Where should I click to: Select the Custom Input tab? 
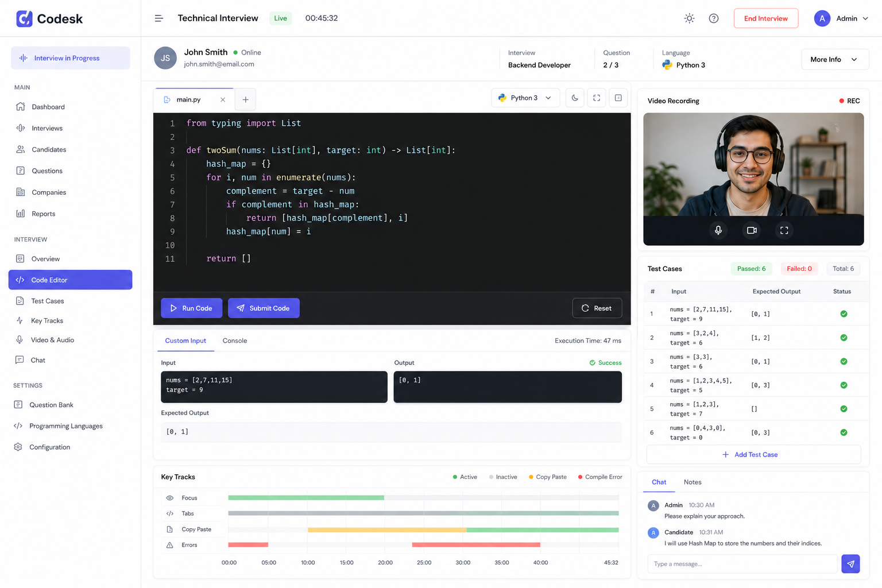point(185,341)
